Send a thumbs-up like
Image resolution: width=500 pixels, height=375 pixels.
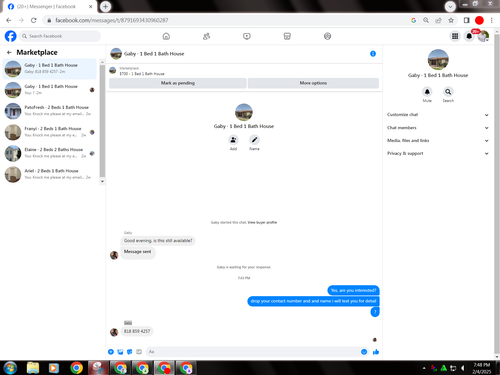[376, 352]
